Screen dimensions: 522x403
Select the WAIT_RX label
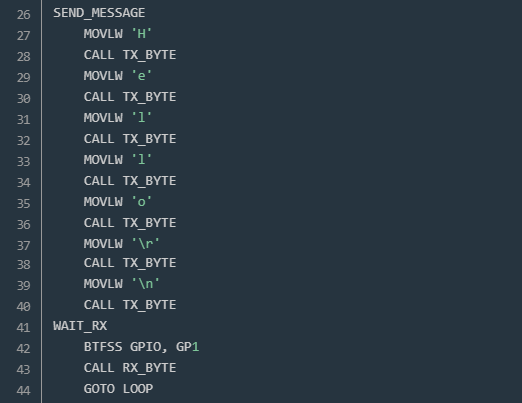coord(80,326)
